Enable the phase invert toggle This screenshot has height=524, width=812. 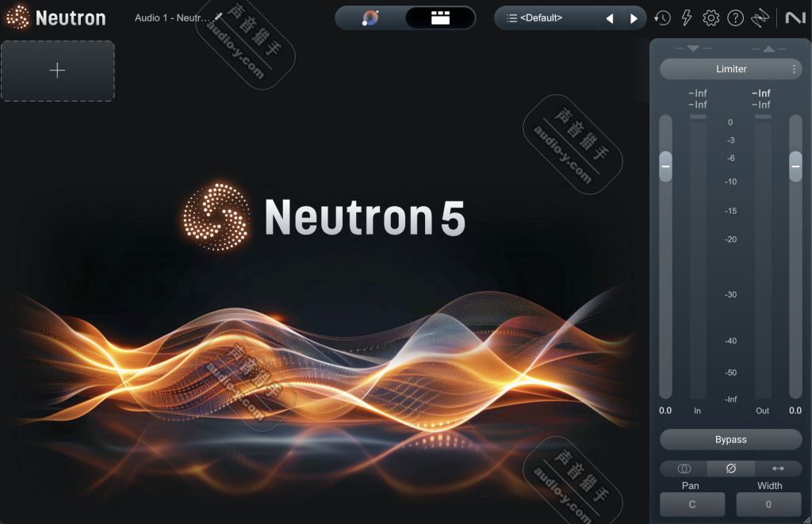(730, 469)
